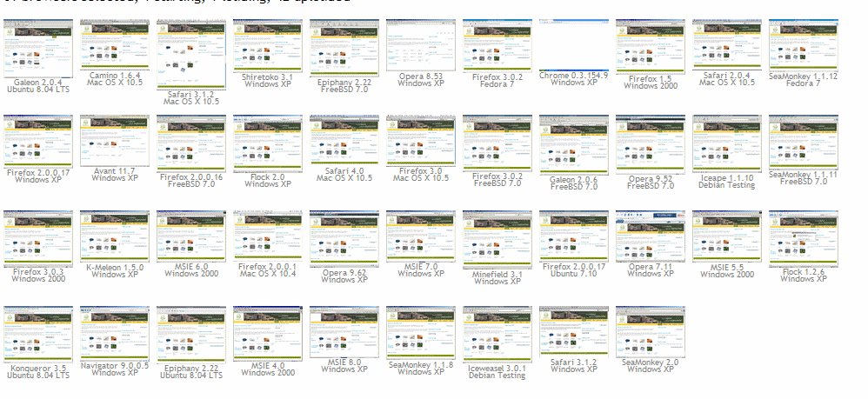Select the SeaMonkey 1.1.8 screenshot thumbnail
The image size is (868, 399).
click(x=421, y=333)
